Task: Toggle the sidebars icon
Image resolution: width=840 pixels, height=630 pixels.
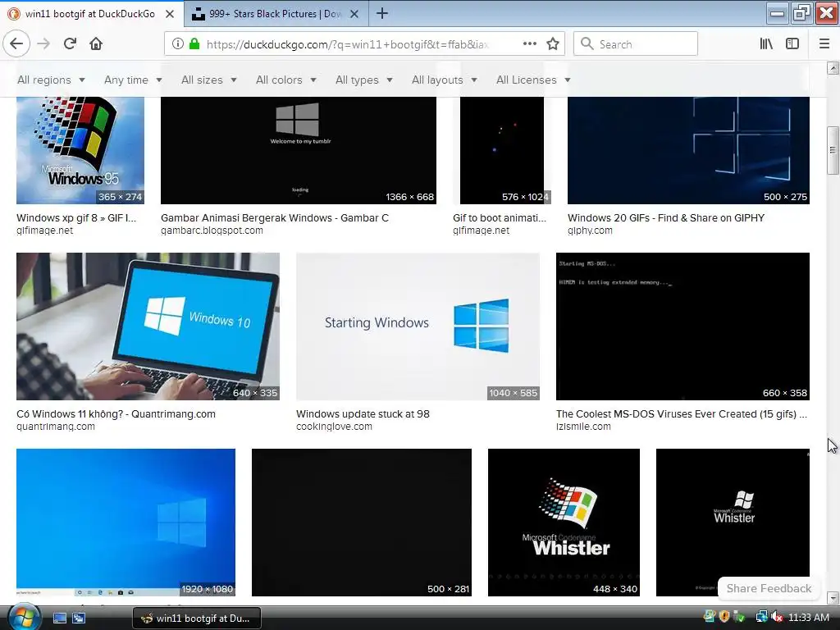Action: 792,44
